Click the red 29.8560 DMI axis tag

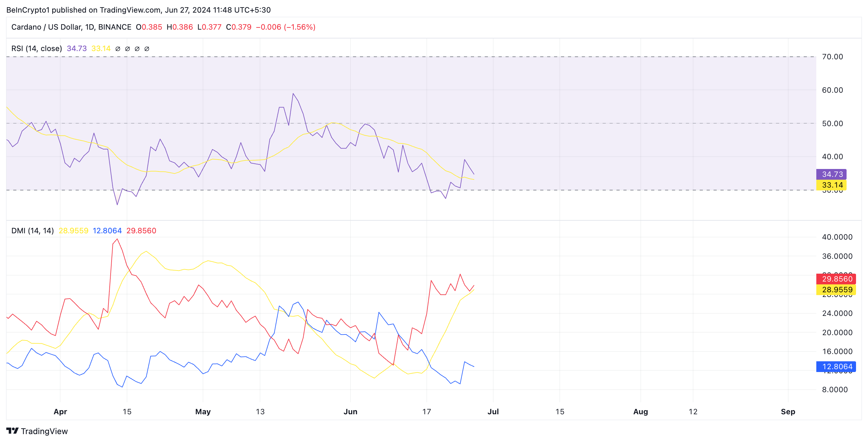point(836,279)
